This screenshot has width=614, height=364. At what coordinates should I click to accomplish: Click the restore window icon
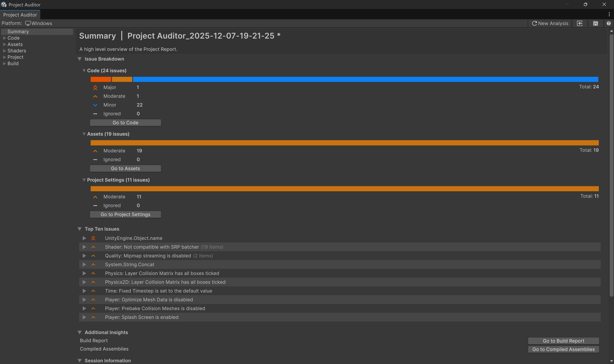coord(585,4)
